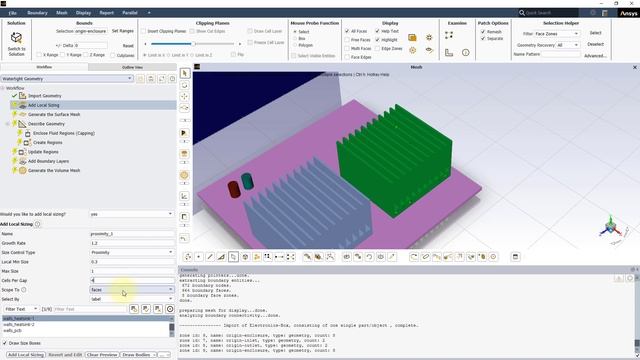Click the yellow flag icon in vertical toolbar
Viewport: 640px width, 360px height.
184,133
